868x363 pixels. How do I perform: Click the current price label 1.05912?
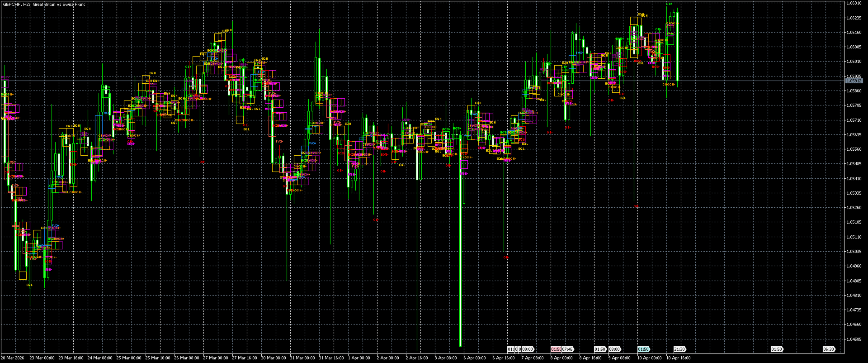pos(854,81)
